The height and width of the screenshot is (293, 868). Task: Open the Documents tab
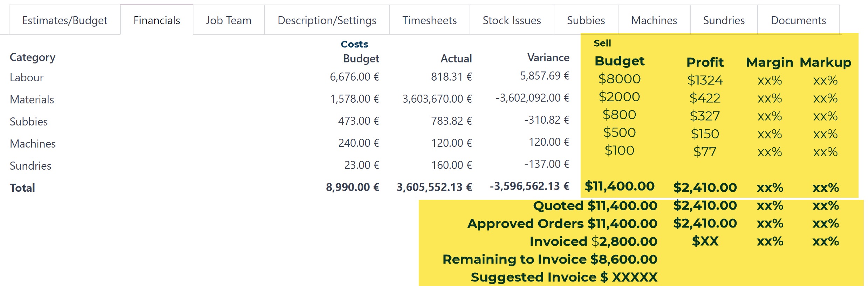pos(798,20)
